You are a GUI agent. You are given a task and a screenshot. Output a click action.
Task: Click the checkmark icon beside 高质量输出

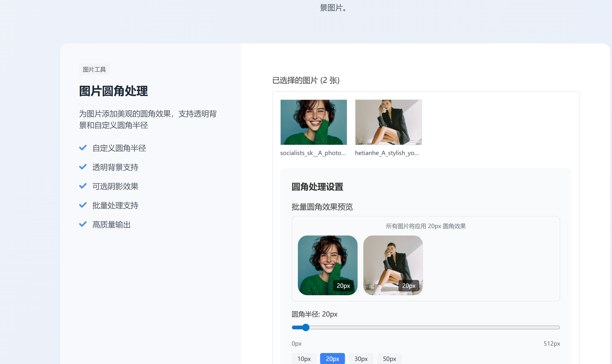[x=83, y=224]
